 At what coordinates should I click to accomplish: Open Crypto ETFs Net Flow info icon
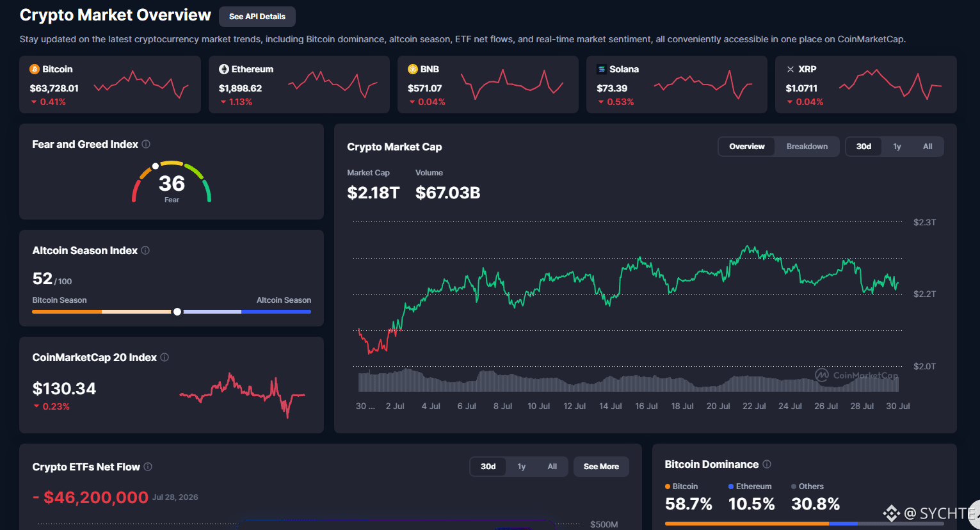tap(148, 467)
